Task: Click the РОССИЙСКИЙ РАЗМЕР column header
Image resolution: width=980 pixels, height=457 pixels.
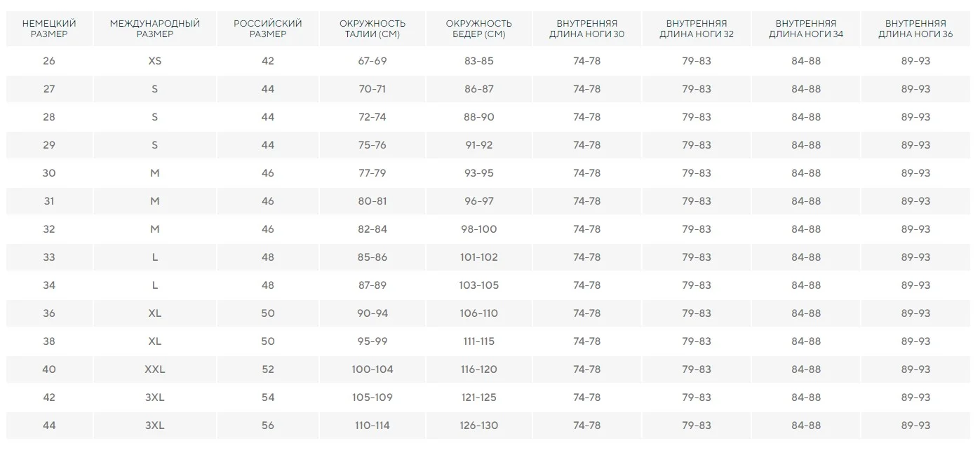Action: pyautogui.click(x=268, y=29)
